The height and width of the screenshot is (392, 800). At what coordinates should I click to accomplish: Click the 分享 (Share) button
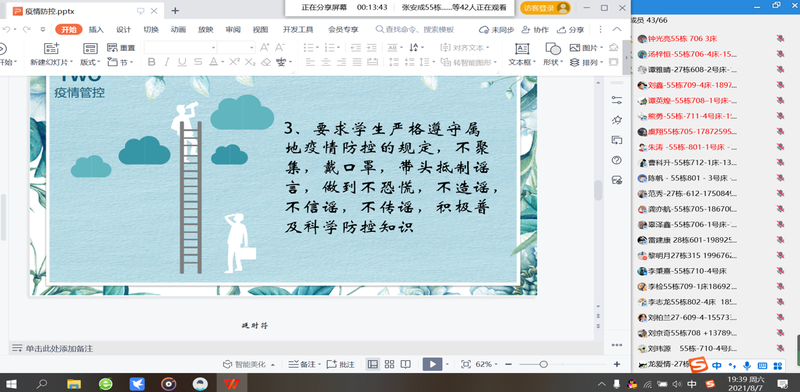coord(570,30)
